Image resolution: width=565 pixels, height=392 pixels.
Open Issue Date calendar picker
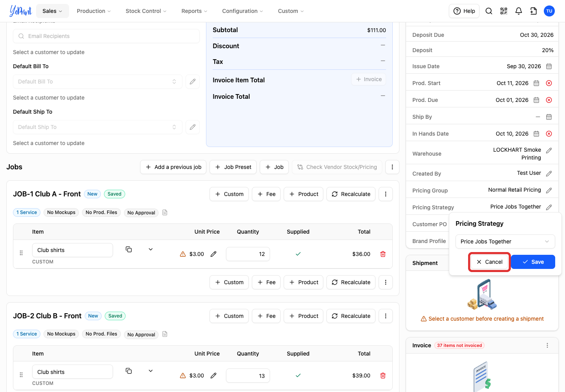pyautogui.click(x=549, y=66)
